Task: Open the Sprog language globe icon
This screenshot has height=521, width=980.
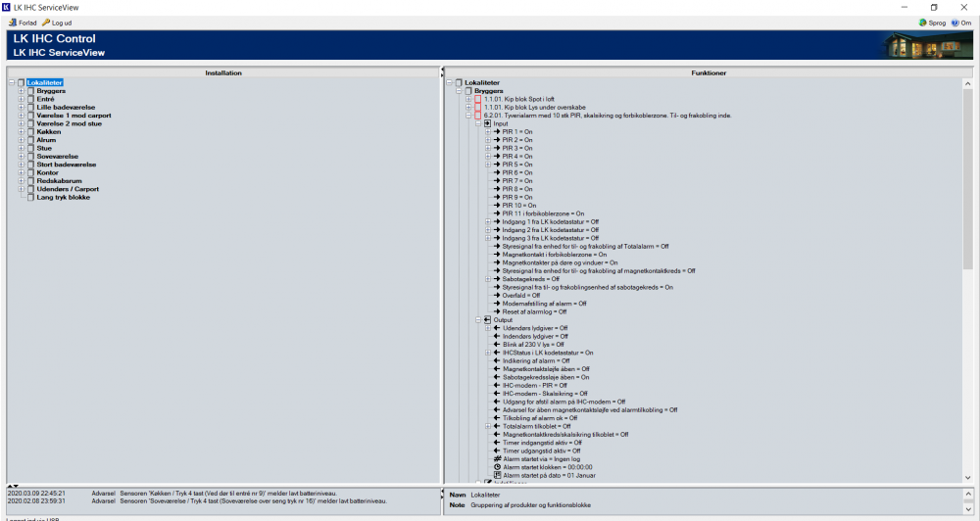Action: [922, 22]
